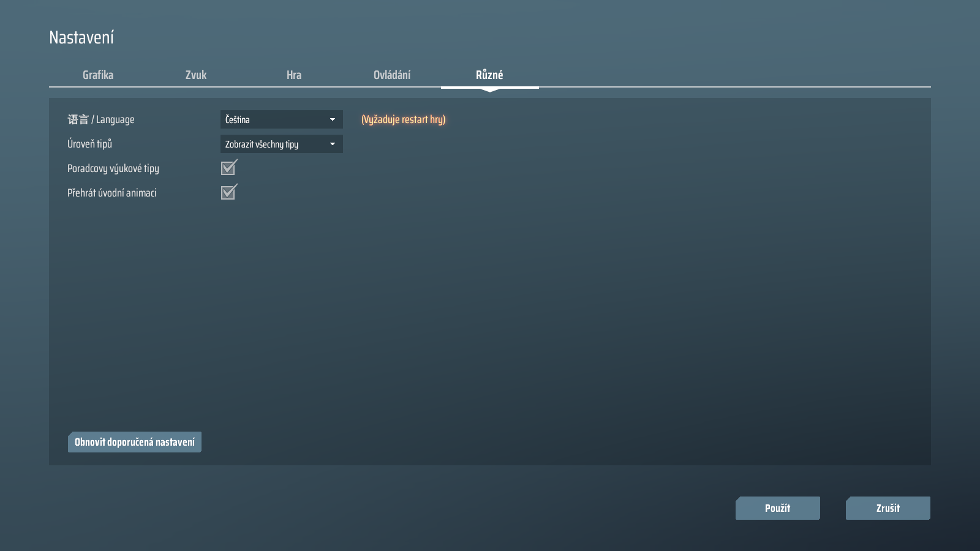Viewport: 980px width, 551px height.
Task: Cancel settings with the Zrušit button
Action: (888, 508)
